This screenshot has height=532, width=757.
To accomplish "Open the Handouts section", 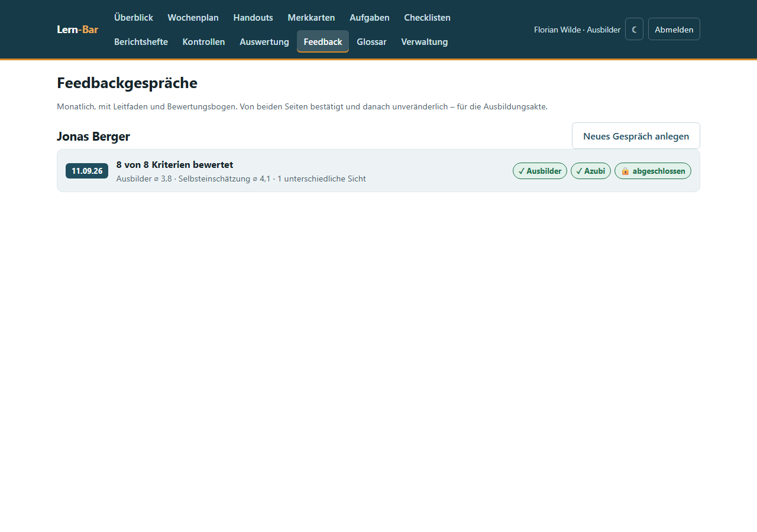I will click(x=253, y=18).
